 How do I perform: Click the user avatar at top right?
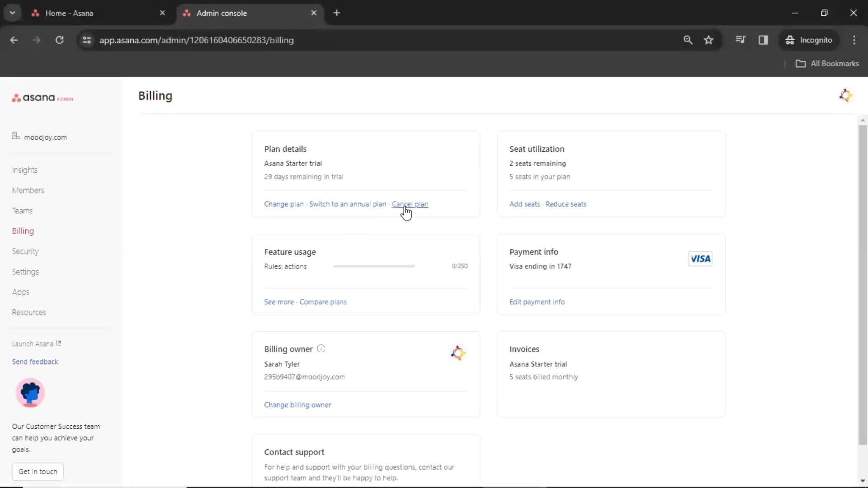click(845, 95)
